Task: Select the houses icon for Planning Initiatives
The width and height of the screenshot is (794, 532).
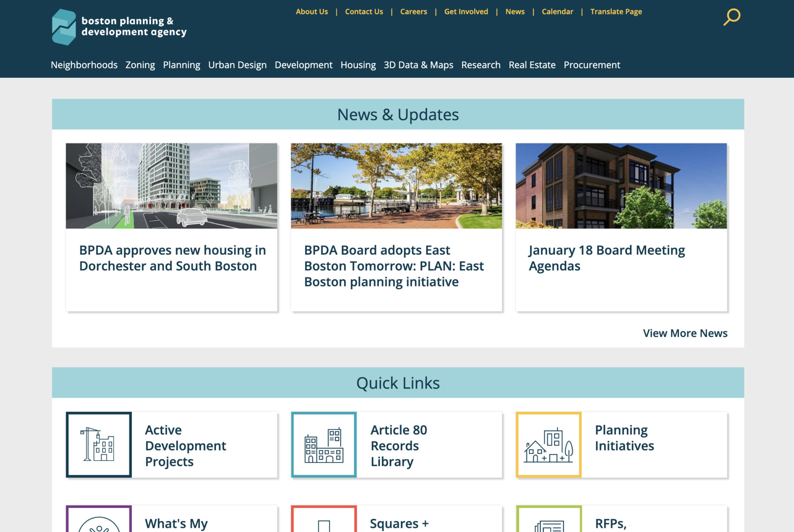Action: click(x=549, y=445)
